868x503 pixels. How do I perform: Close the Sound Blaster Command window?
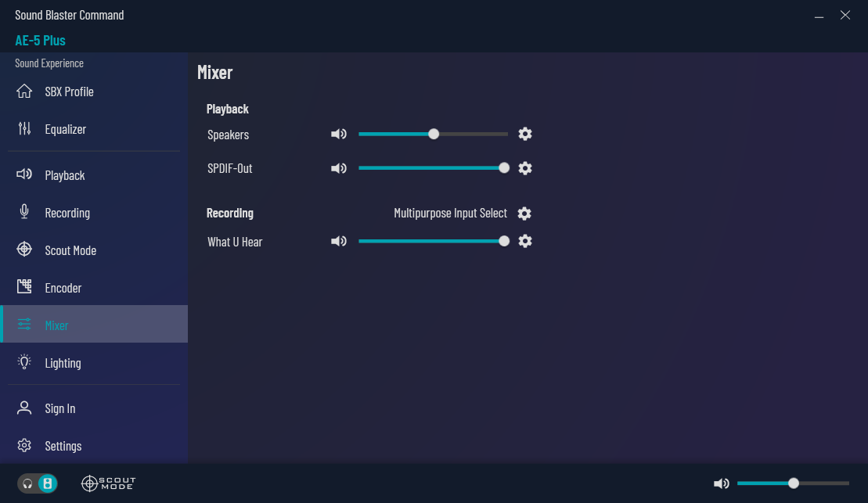845,16
